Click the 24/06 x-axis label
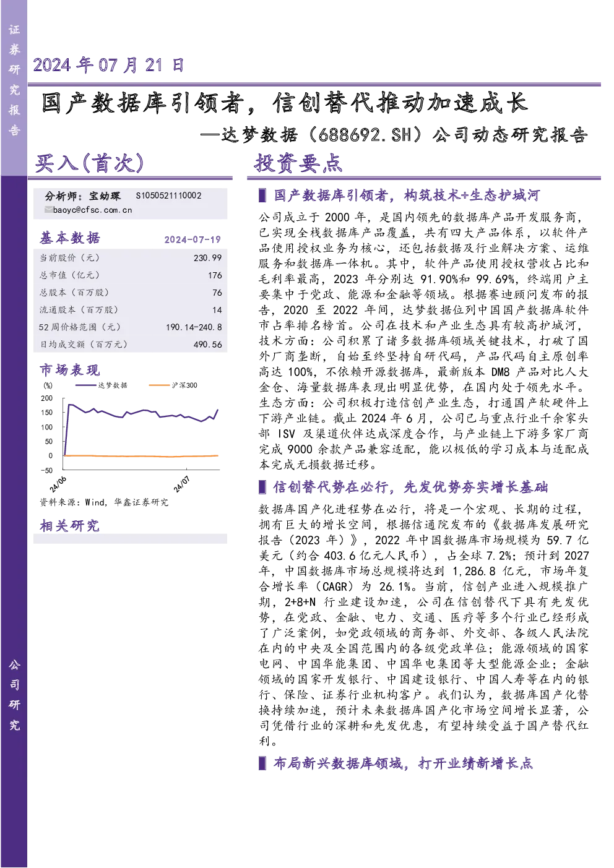The width and height of the screenshot is (614, 868). click(58, 484)
